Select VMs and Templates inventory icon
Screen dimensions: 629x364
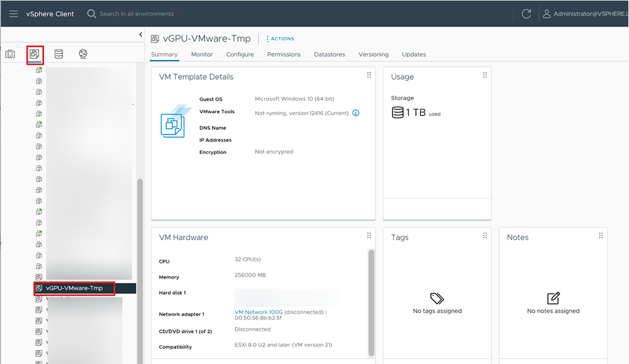pos(35,54)
